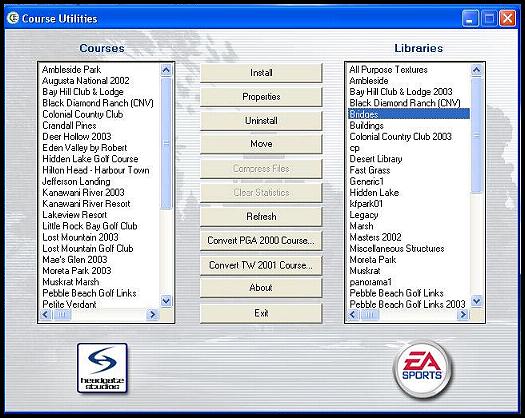
Task: Select Colonial Country Club 2003 library
Action: [x=400, y=137]
